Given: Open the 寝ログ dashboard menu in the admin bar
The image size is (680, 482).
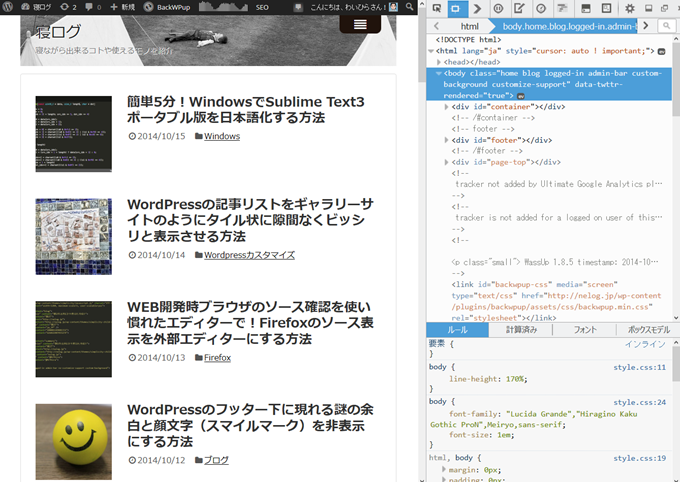Looking at the screenshot, I should coord(36,7).
